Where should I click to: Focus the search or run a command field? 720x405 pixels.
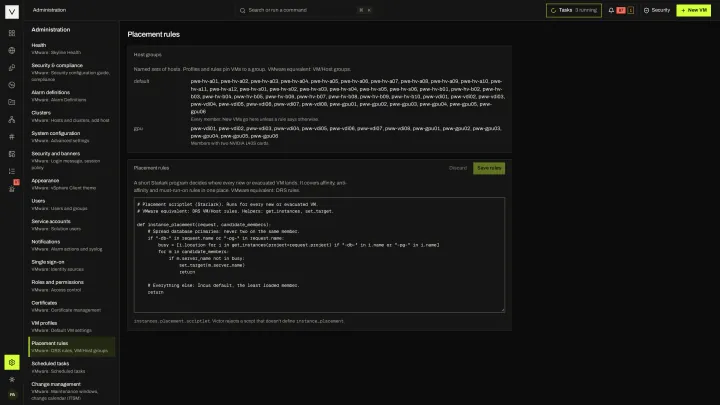[305, 10]
